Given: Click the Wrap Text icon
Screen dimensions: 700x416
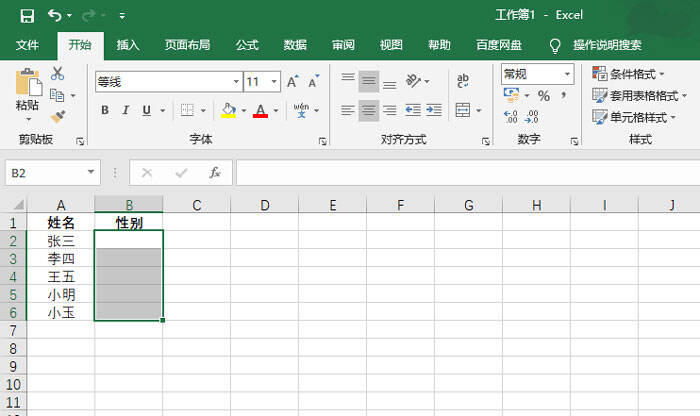Looking at the screenshot, I should click(462, 81).
